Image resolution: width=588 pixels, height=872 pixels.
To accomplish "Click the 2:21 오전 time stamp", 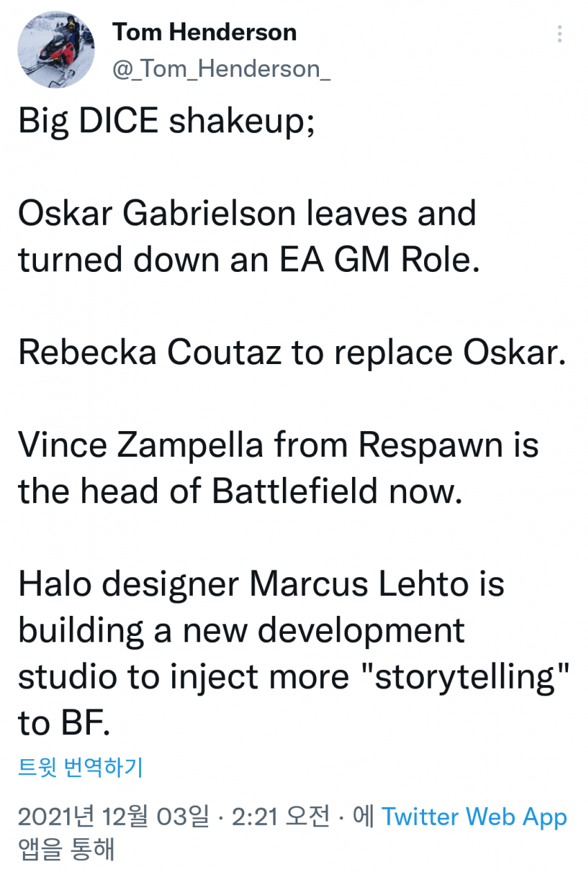I will [x=279, y=817].
